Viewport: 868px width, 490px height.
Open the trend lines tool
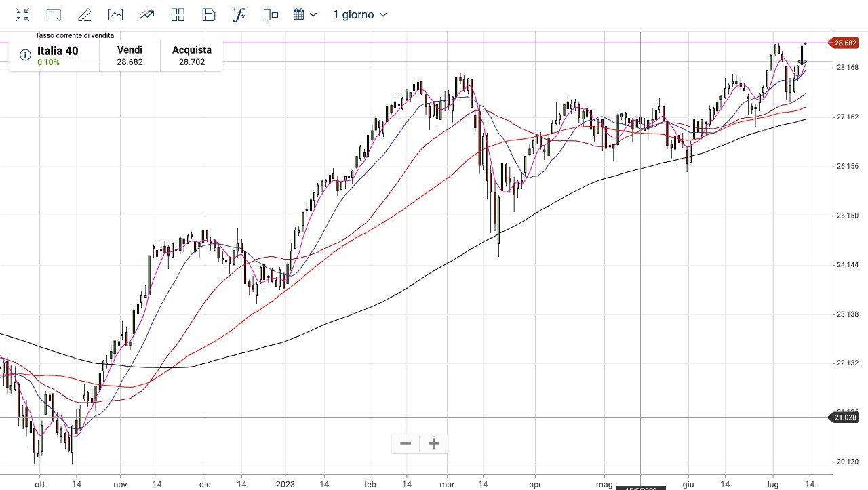(146, 15)
